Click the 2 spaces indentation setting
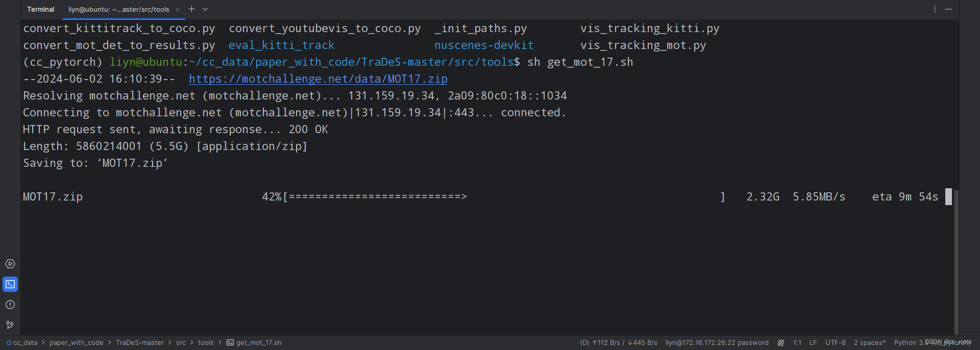 (869, 342)
